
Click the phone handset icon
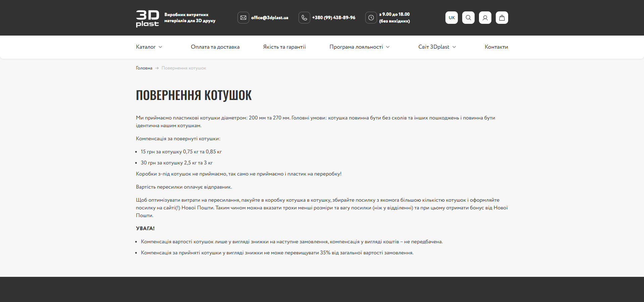(x=304, y=17)
